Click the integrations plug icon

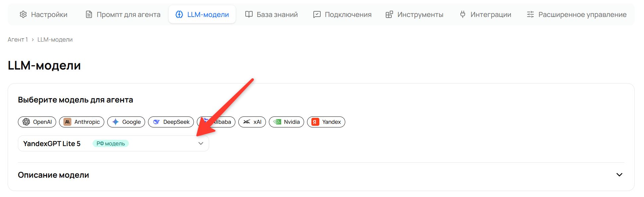click(x=463, y=14)
